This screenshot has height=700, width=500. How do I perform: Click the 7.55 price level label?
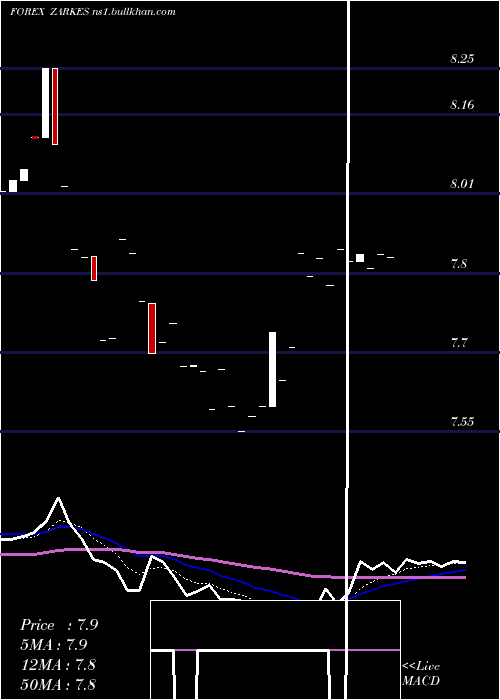click(x=462, y=421)
